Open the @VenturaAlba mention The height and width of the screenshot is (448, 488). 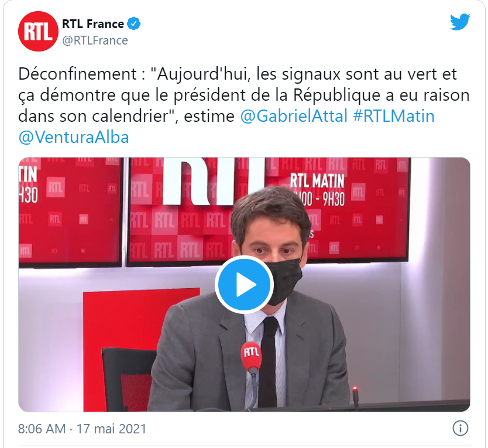tap(74, 137)
